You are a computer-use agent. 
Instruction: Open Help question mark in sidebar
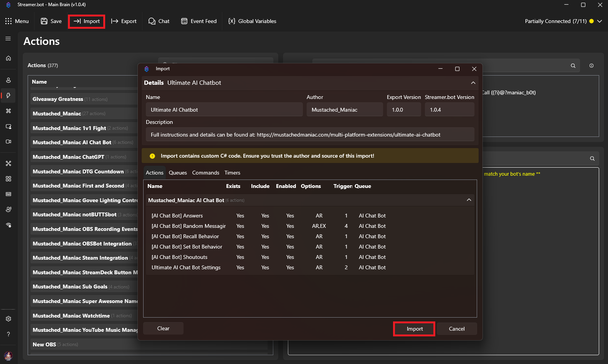[x=8, y=334]
